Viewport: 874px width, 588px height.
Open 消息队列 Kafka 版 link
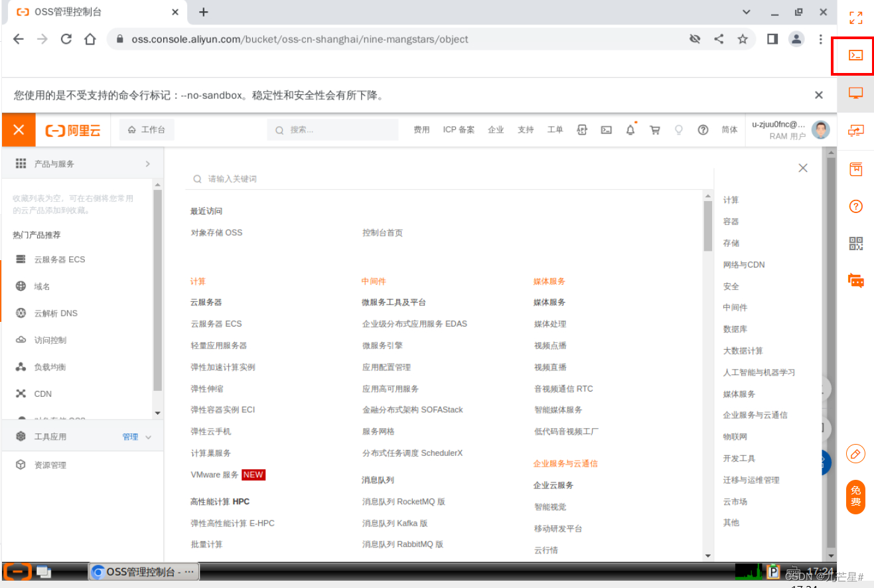coord(395,524)
